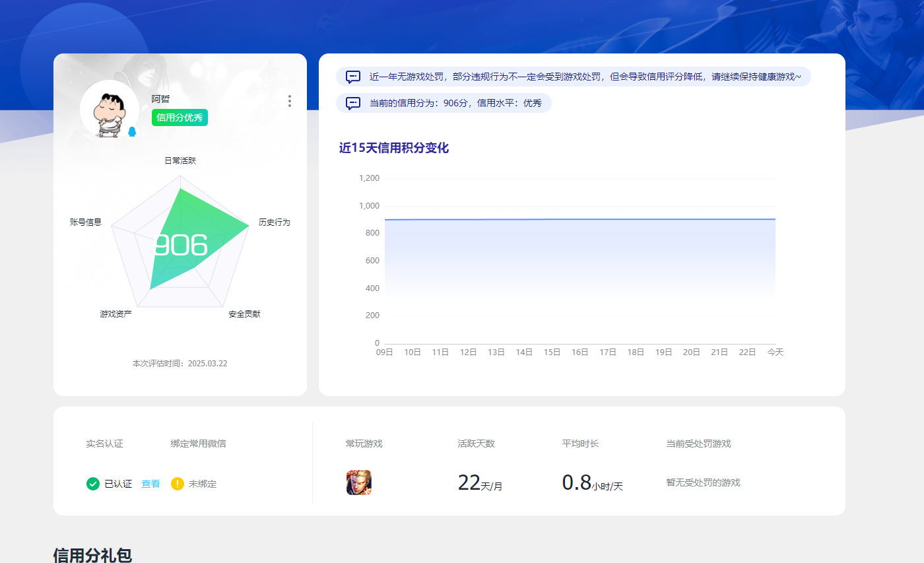The height and width of the screenshot is (563, 924).
Task: Click the 今天 label on the chart axis
Action: point(775,352)
